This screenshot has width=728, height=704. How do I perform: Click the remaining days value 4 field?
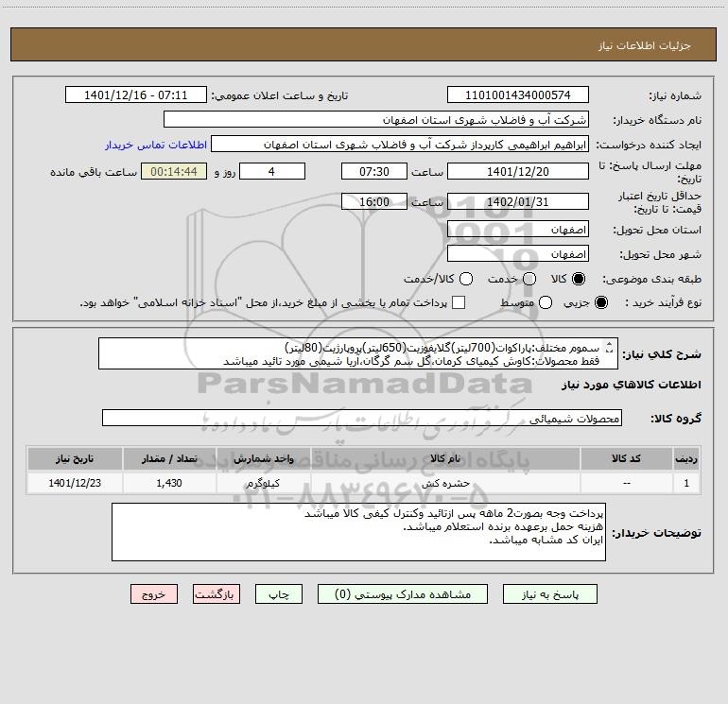(271, 171)
